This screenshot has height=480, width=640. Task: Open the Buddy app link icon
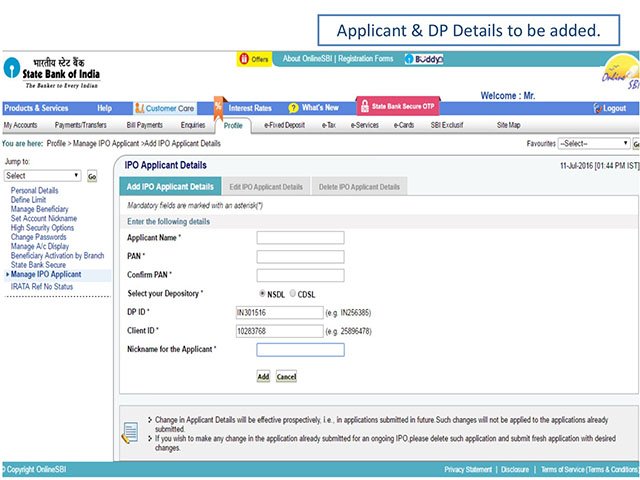(424, 59)
